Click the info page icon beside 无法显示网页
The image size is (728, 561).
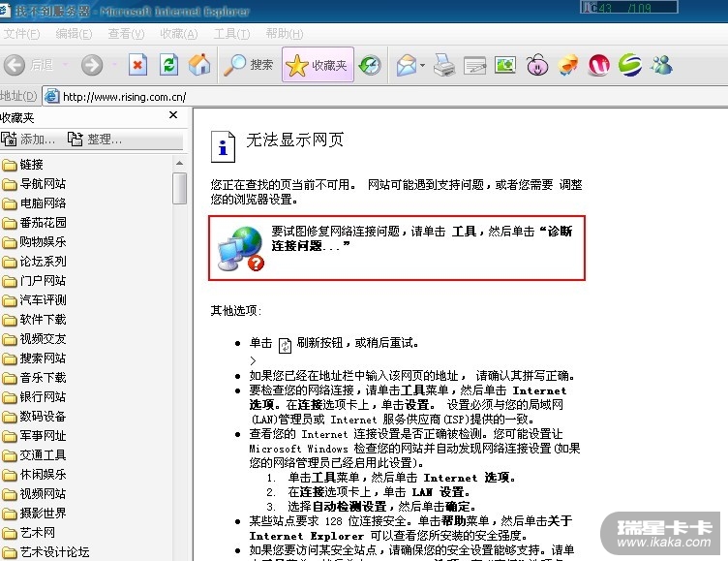(223, 146)
